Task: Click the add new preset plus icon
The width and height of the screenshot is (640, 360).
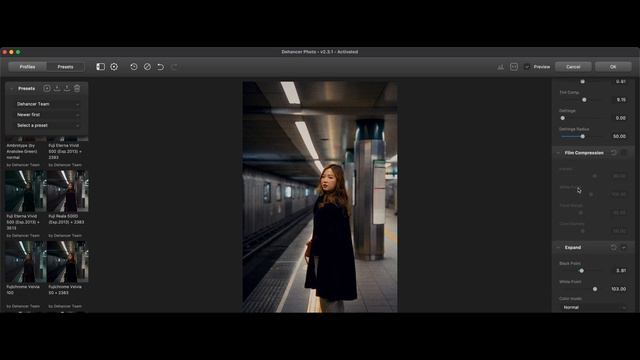Action: 47,89
